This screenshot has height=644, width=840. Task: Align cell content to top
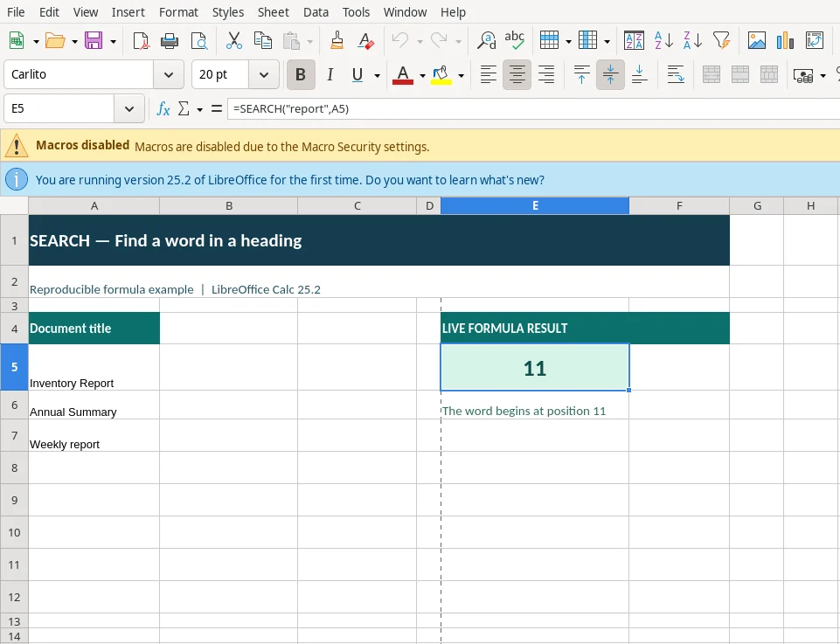coord(582,75)
